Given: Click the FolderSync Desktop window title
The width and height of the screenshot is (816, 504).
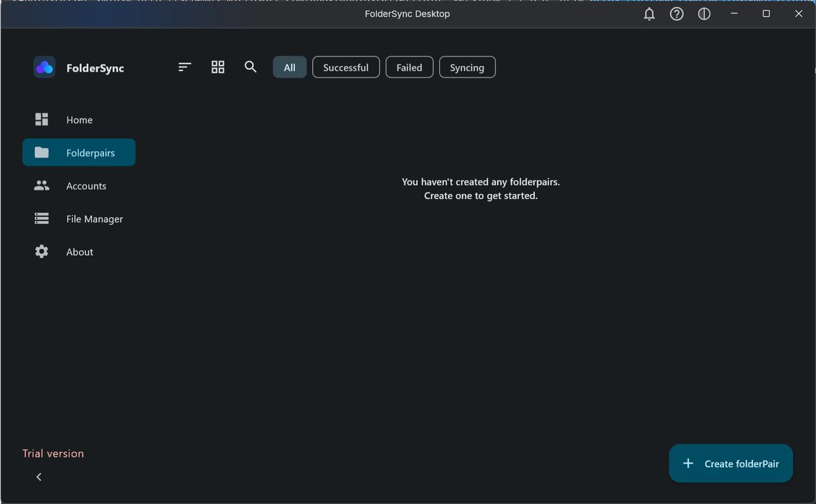Looking at the screenshot, I should click(407, 14).
